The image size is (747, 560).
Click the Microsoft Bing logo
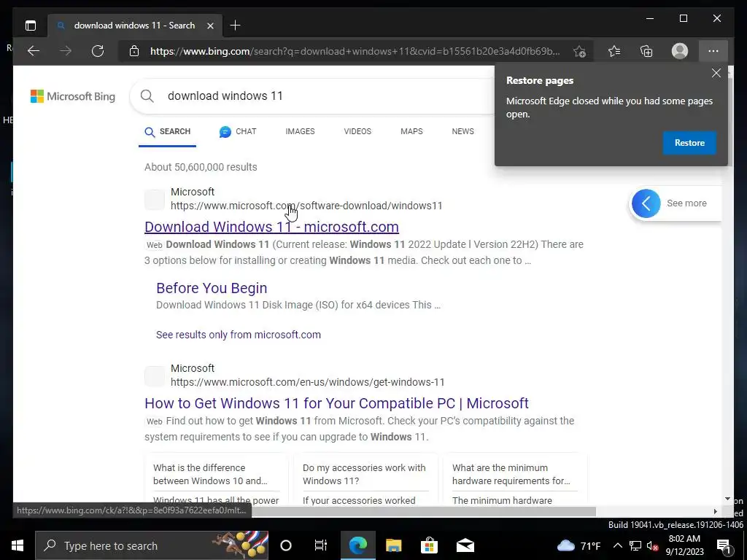(73, 96)
